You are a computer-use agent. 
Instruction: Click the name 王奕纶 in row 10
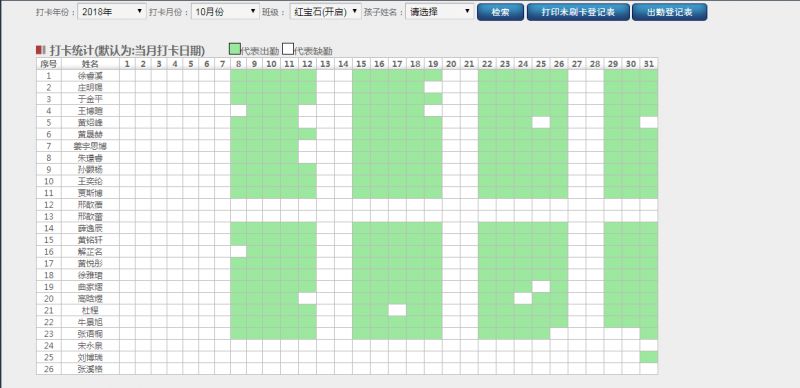[90, 181]
